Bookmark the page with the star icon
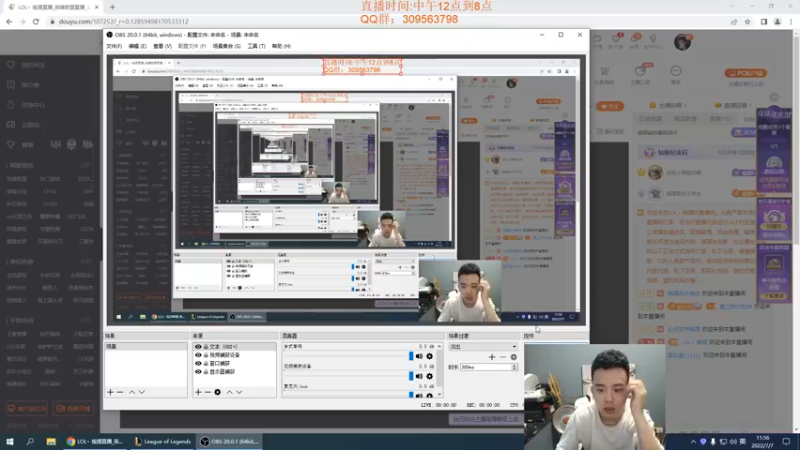 point(747,21)
